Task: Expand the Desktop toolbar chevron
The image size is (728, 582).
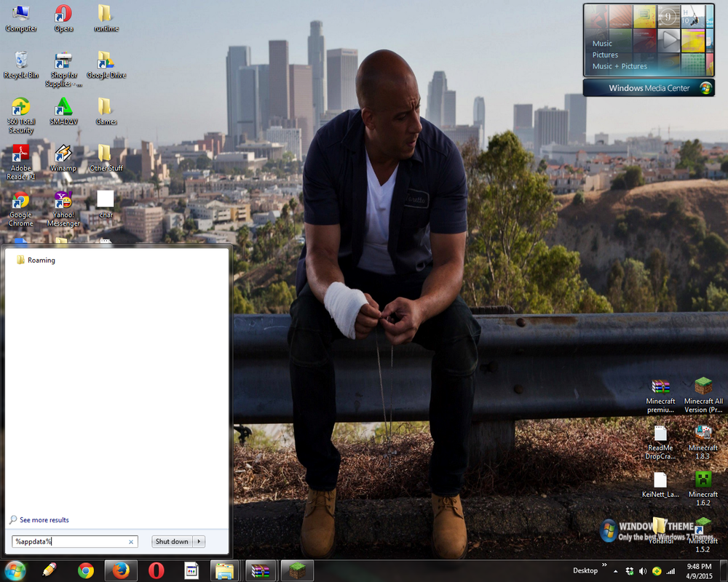Action: [604, 565]
